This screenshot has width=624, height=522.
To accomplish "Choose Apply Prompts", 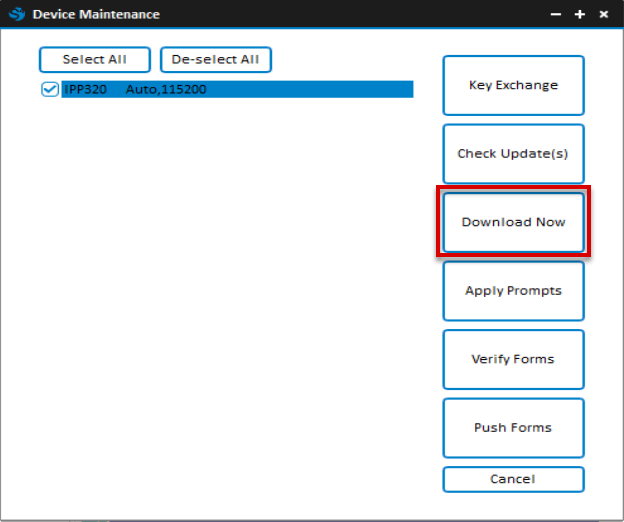I will tap(513, 291).
